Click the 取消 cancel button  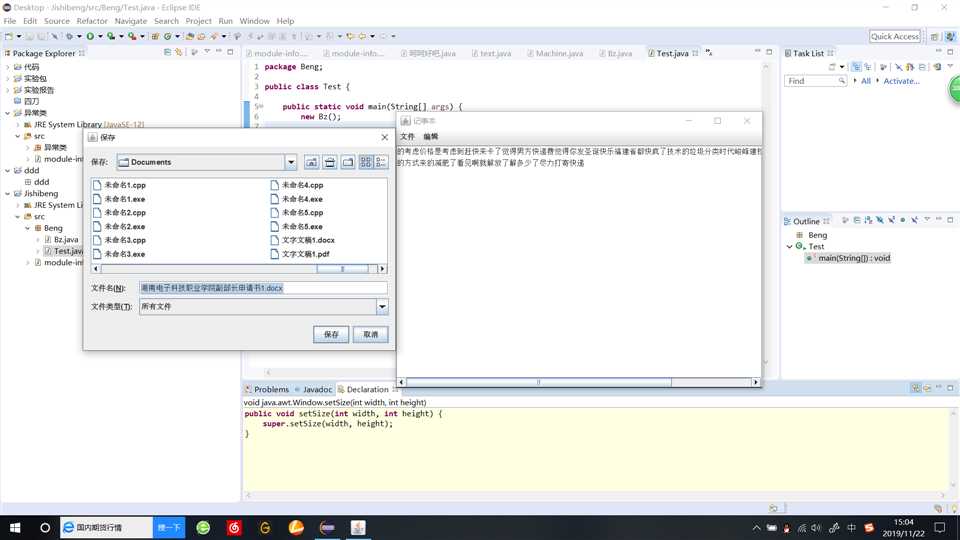pyautogui.click(x=370, y=334)
